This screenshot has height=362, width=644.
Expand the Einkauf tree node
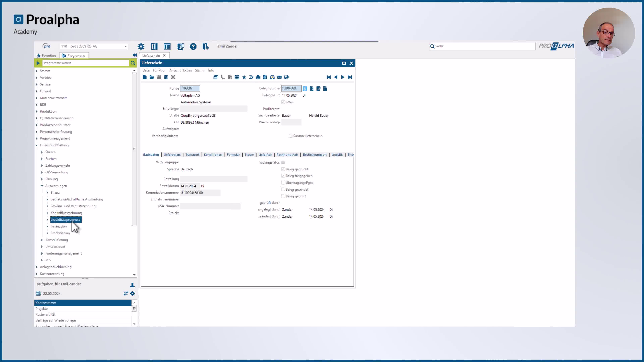pos(37,91)
